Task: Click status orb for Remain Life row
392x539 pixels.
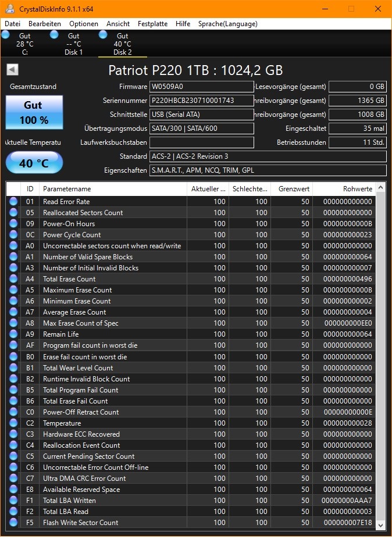Action: [x=13, y=334]
